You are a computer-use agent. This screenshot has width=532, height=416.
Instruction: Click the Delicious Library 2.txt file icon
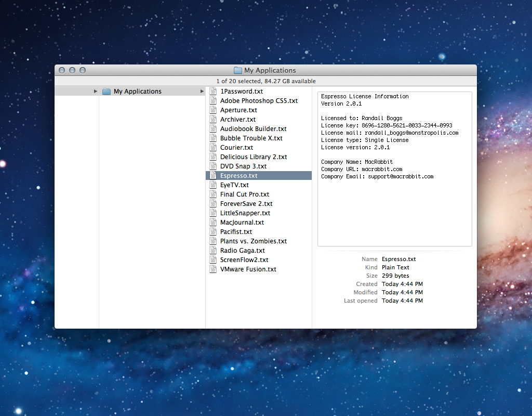click(213, 157)
